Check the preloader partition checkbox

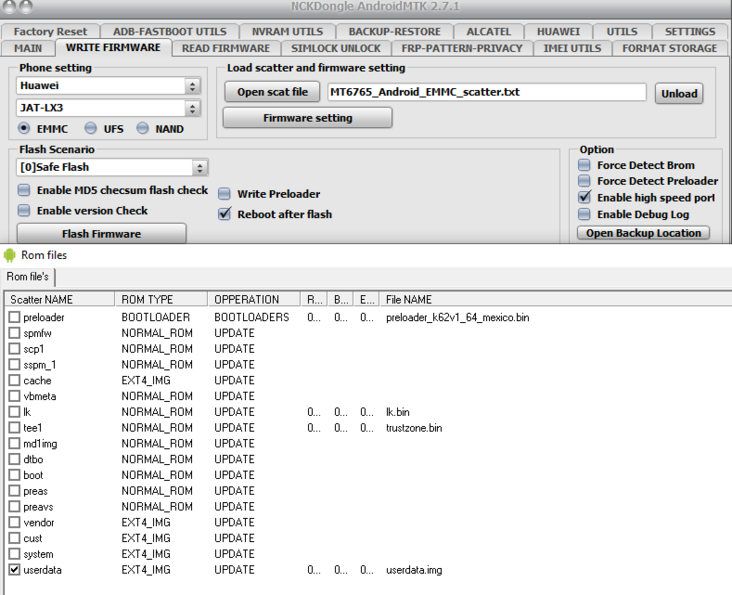(14, 317)
